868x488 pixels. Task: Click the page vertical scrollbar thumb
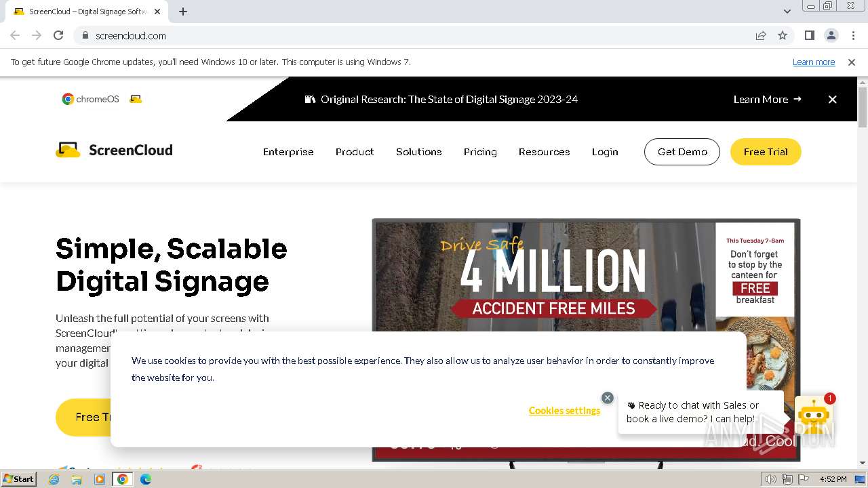coord(863,107)
